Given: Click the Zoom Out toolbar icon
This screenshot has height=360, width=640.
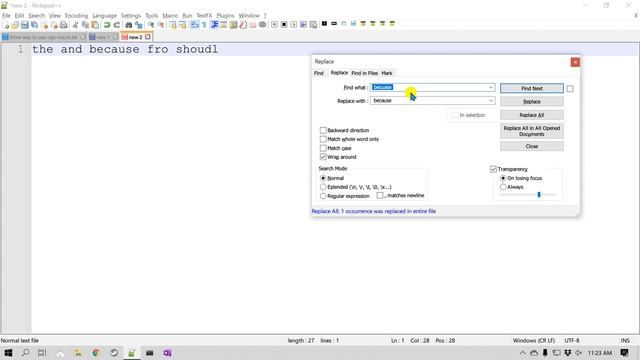Looking at the screenshot, I should pyautogui.click(x=160, y=25).
